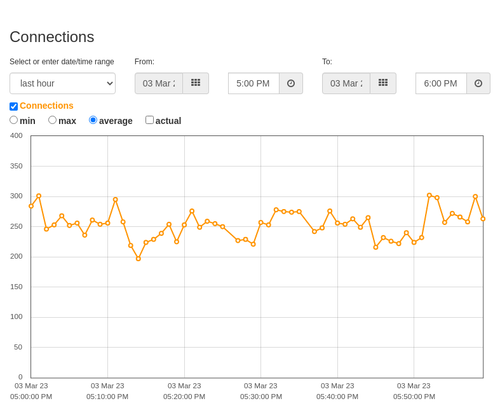The height and width of the screenshot is (403, 500).
Task: Click the last data point on chart
Action: coord(483,219)
